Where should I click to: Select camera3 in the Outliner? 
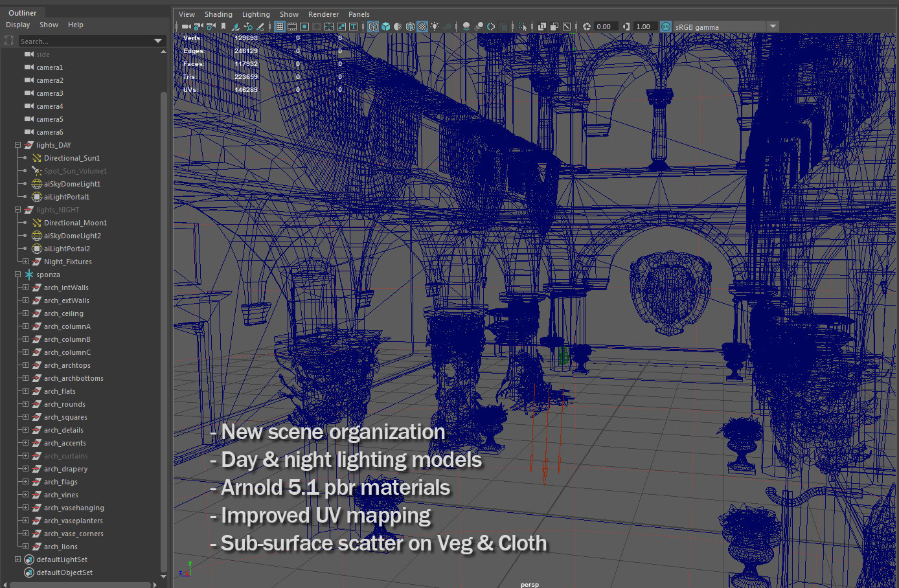tap(50, 93)
